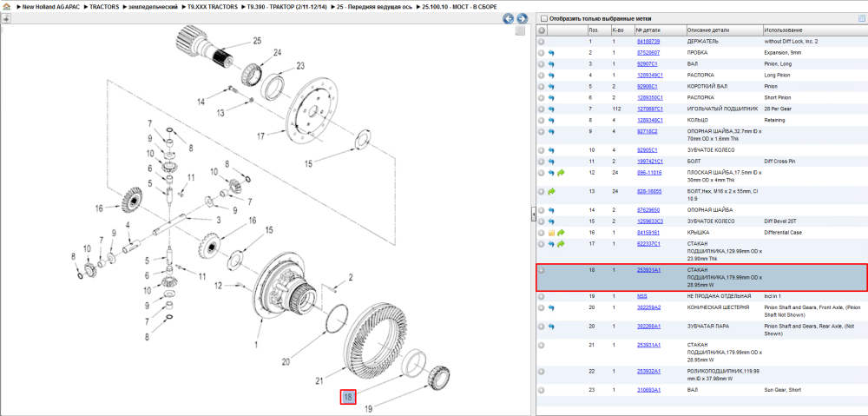This screenshot has width=868, height=416.
Task: Open part number link 253931A1 in row 18
Action: [x=648, y=270]
